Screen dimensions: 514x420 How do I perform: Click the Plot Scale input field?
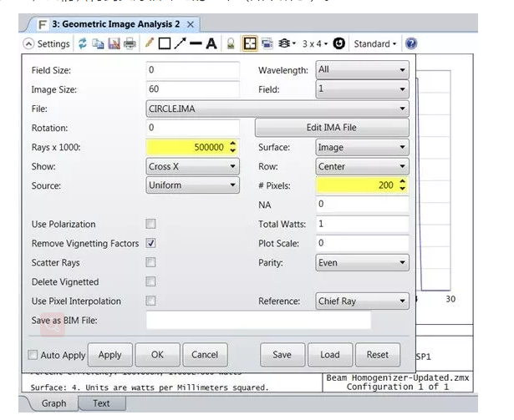[x=362, y=243]
